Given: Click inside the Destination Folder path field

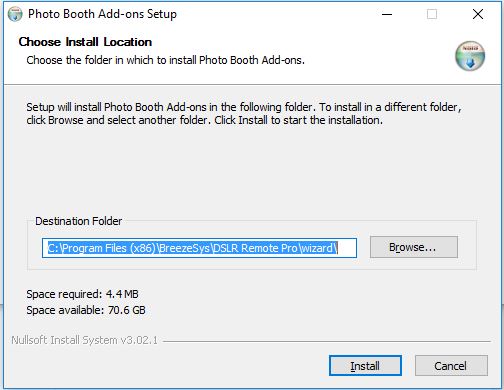Looking at the screenshot, I should coord(199,248).
